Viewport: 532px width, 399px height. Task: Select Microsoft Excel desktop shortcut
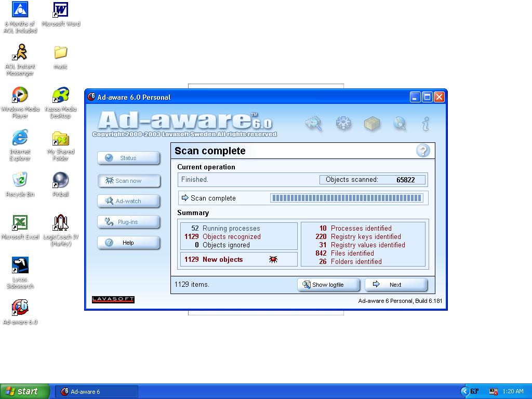pos(20,228)
